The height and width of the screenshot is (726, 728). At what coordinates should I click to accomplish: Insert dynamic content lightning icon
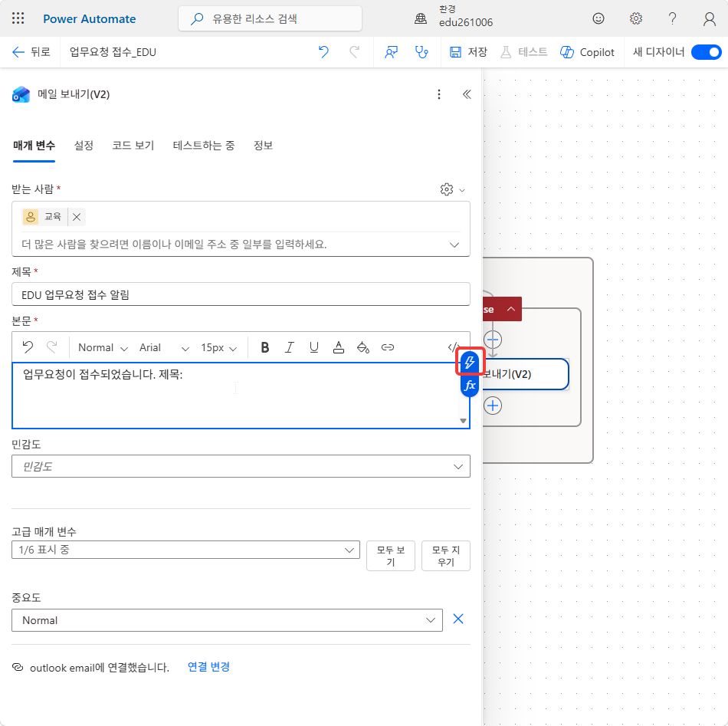(470, 362)
